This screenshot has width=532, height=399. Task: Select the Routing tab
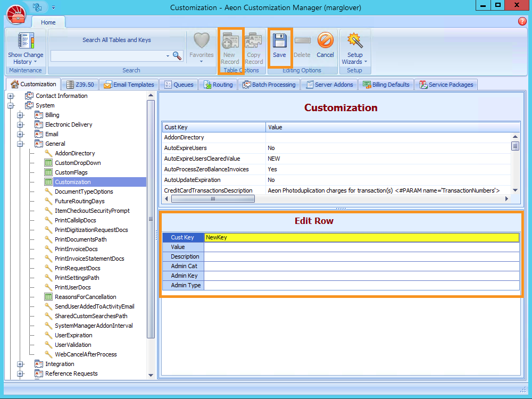(x=218, y=84)
